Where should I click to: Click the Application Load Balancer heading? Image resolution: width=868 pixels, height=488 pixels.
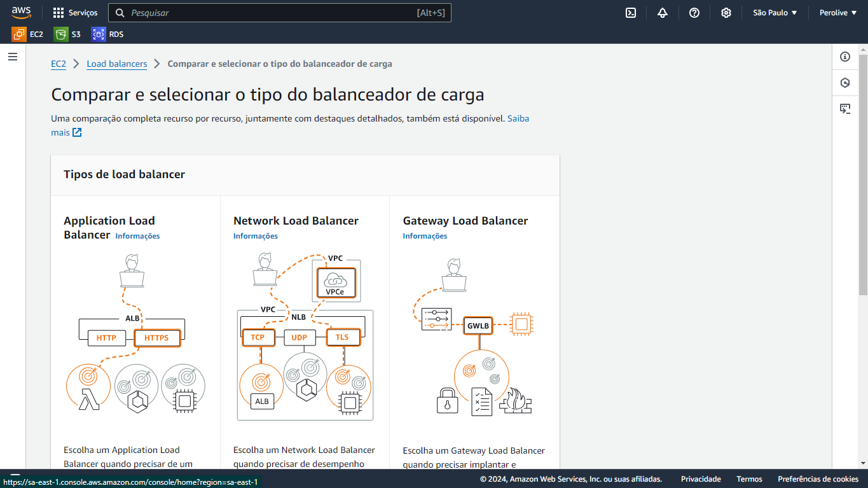coord(109,228)
